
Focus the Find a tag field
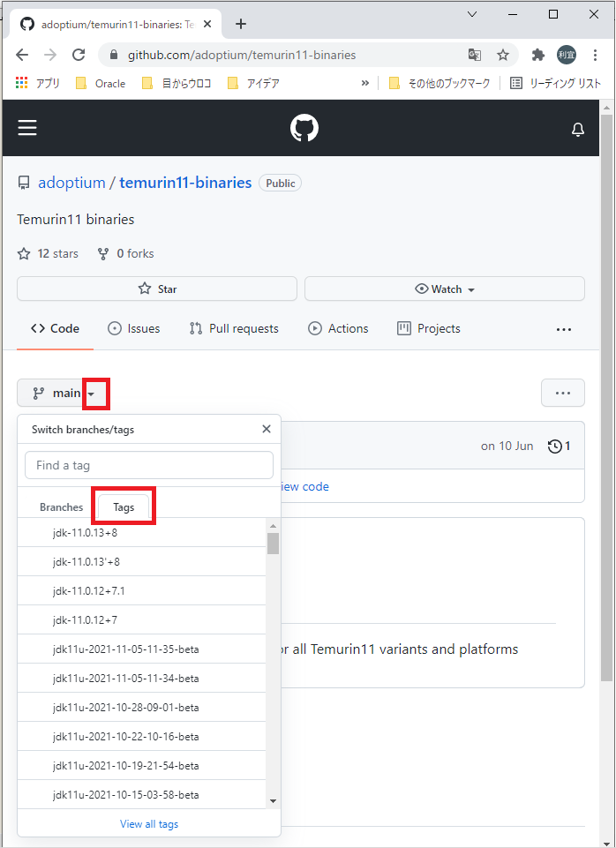point(149,465)
